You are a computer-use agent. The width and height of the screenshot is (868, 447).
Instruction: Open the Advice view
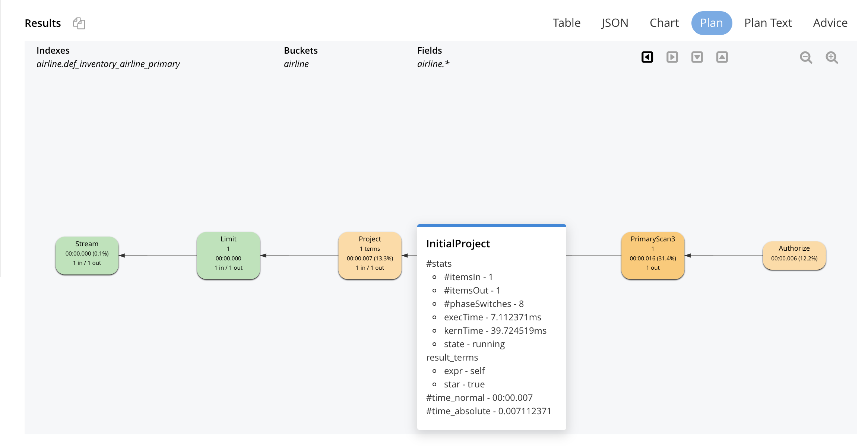coord(830,23)
